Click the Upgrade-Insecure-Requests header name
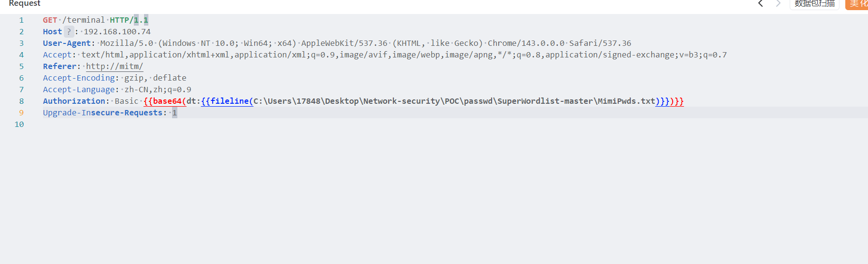 (x=102, y=113)
